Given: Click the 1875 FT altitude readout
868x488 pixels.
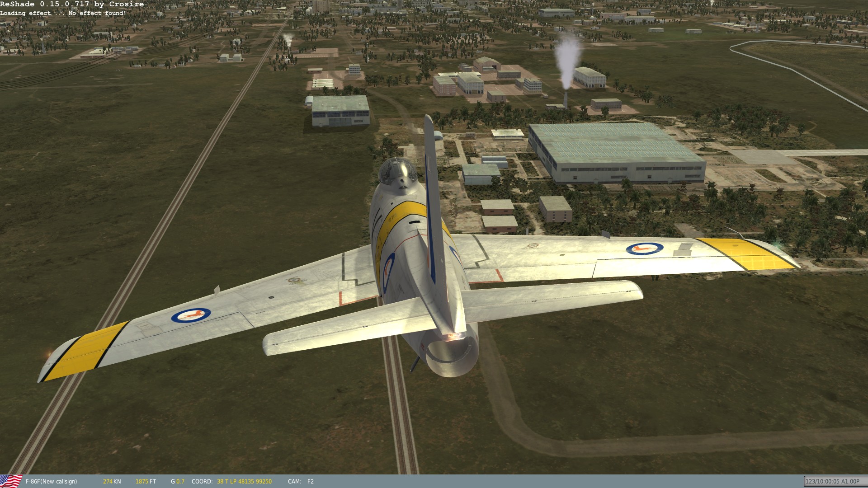Looking at the screenshot, I should 146,482.
